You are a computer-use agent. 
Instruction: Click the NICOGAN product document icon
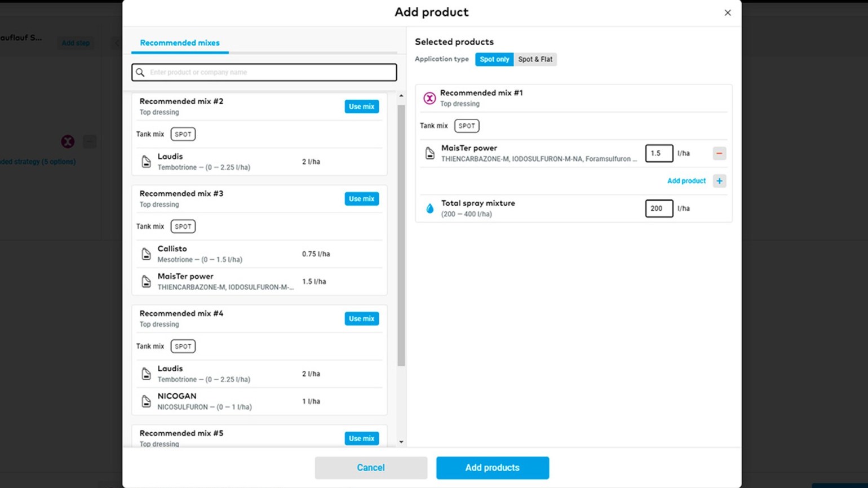pyautogui.click(x=146, y=401)
